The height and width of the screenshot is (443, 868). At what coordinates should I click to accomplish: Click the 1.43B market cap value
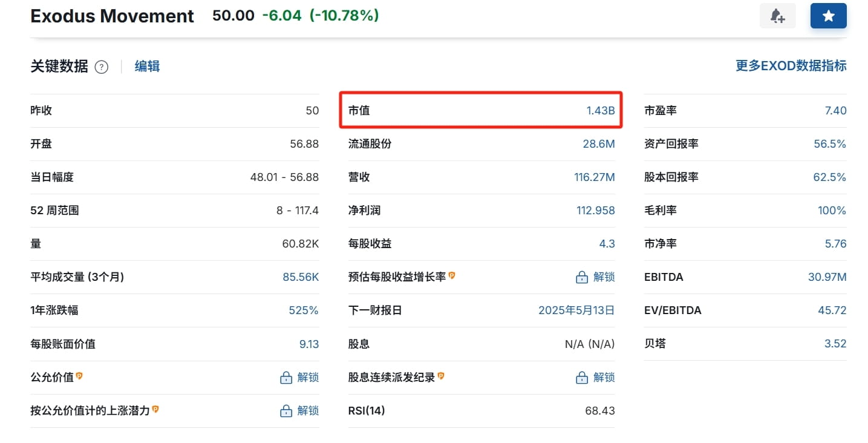coord(600,111)
